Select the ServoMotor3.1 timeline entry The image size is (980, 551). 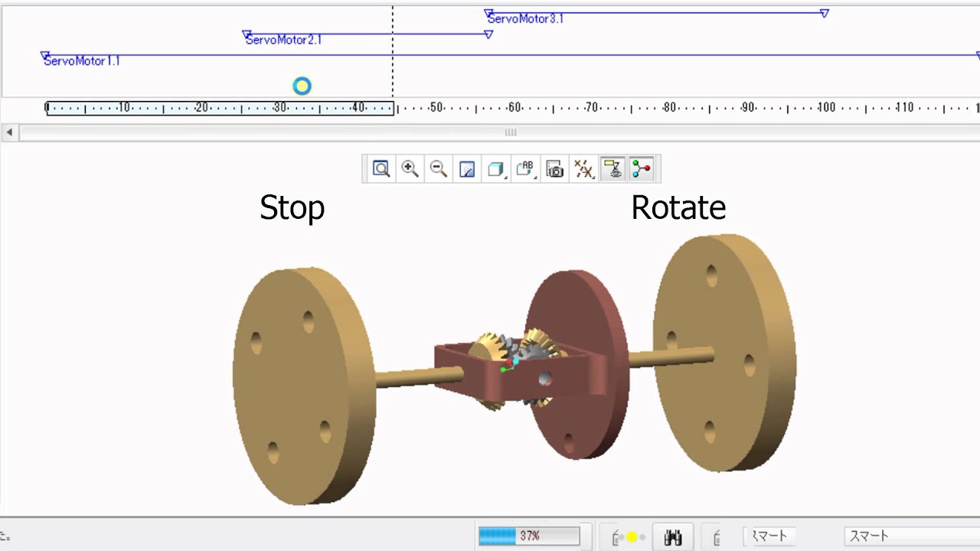[x=525, y=18]
